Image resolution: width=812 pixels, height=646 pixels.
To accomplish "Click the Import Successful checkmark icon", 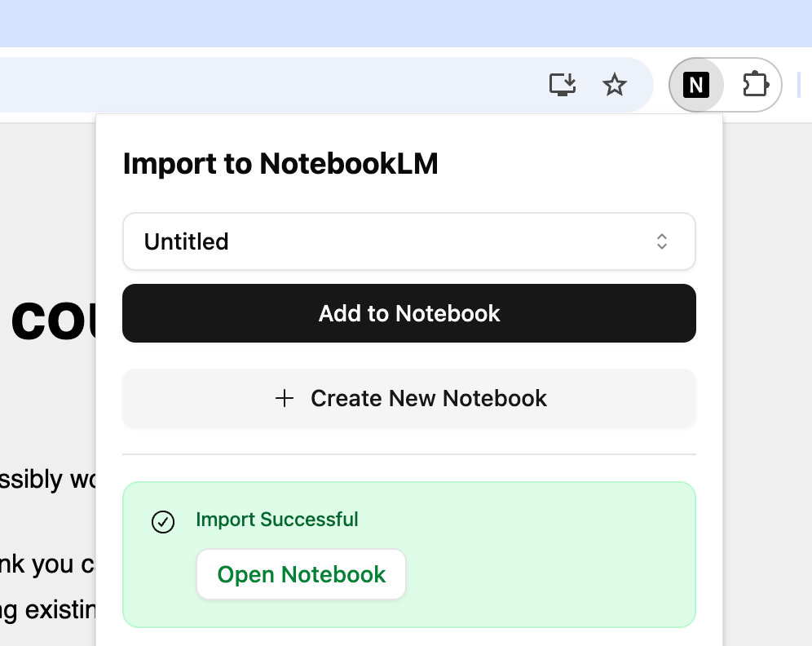I will (x=163, y=522).
